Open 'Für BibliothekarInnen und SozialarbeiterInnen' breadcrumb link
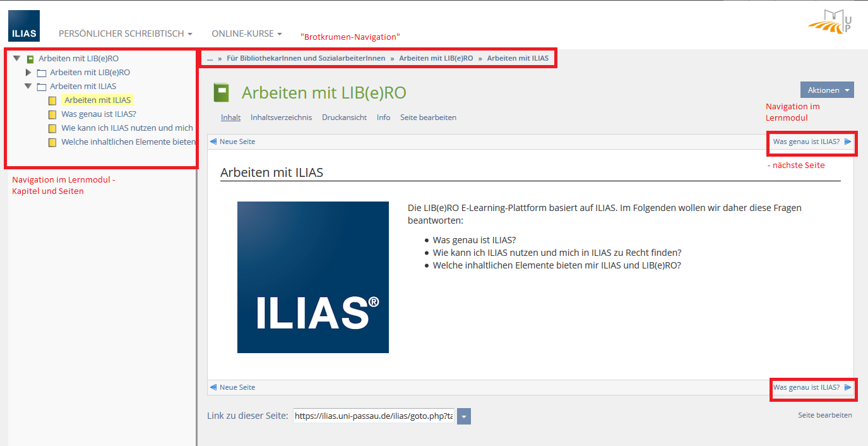This screenshot has width=868, height=446. point(306,58)
